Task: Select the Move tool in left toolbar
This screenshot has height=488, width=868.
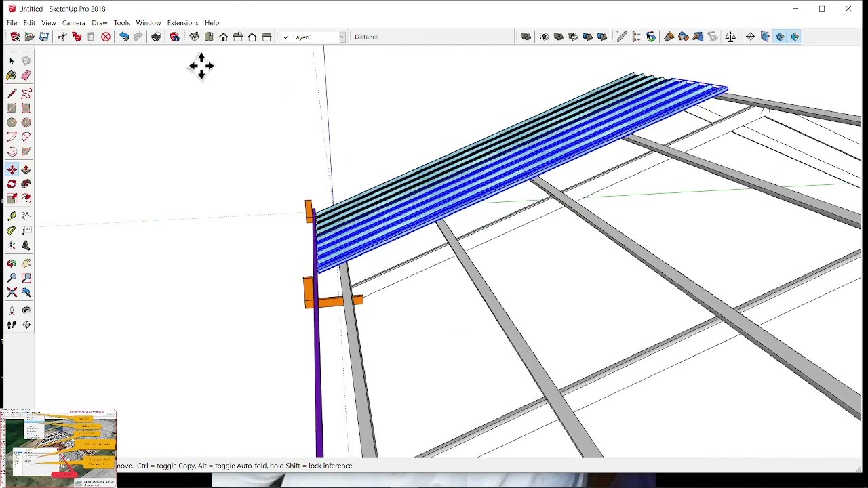Action: coord(12,170)
